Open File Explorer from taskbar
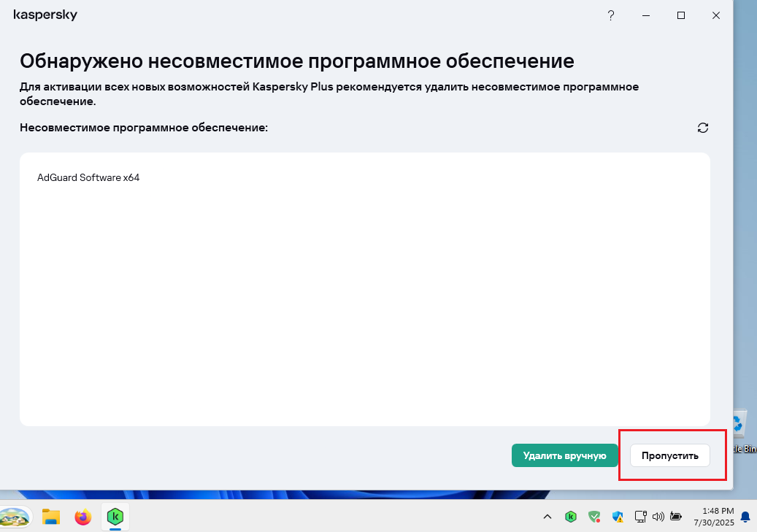The width and height of the screenshot is (757, 532). (x=50, y=517)
